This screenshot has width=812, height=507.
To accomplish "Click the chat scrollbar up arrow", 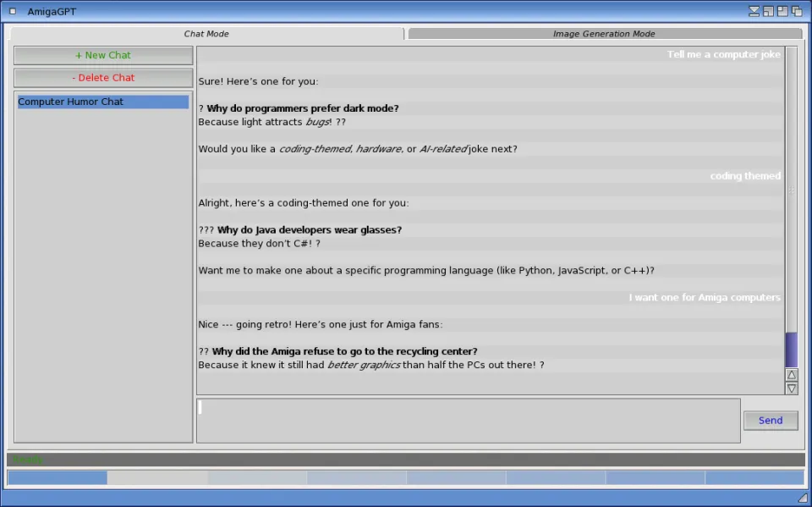I will coord(792,375).
